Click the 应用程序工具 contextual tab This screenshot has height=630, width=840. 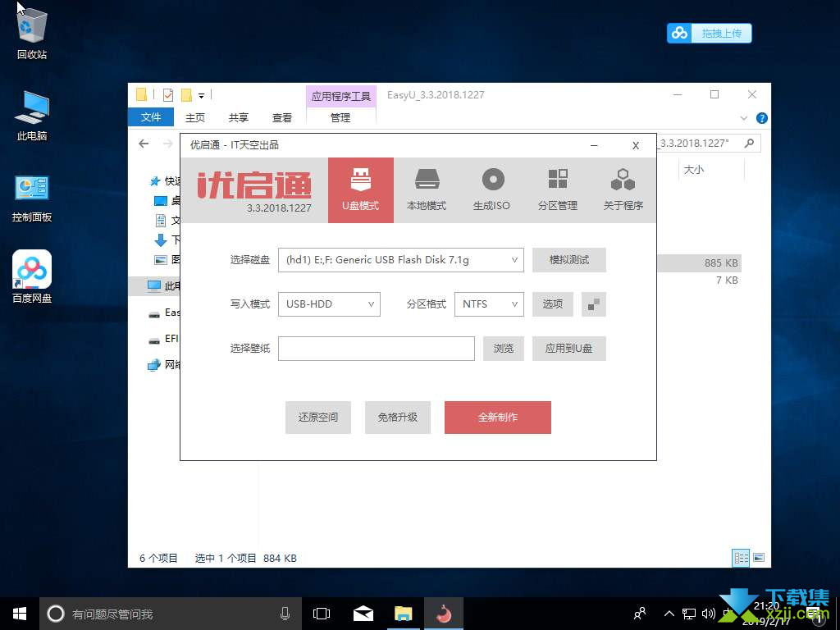coord(341,97)
